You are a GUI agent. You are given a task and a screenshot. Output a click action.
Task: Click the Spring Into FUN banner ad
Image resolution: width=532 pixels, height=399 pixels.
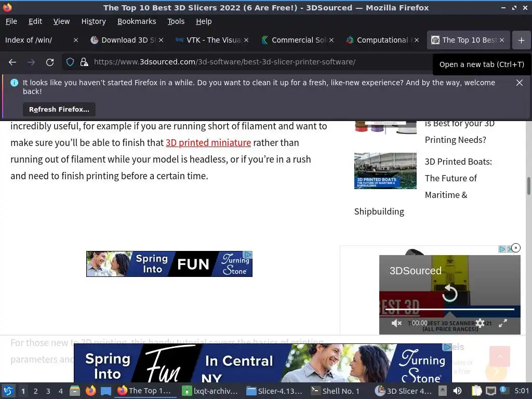pos(169,264)
